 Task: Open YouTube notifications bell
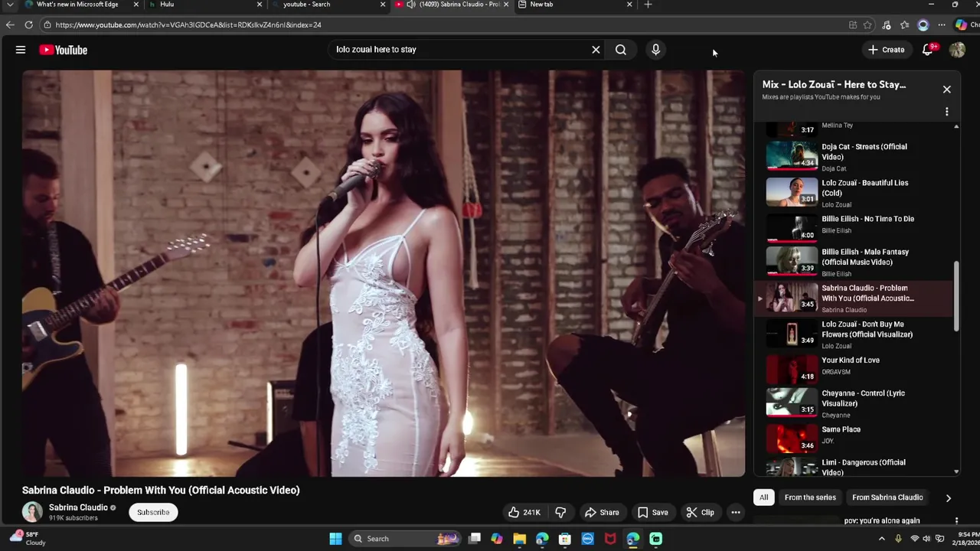pos(928,50)
